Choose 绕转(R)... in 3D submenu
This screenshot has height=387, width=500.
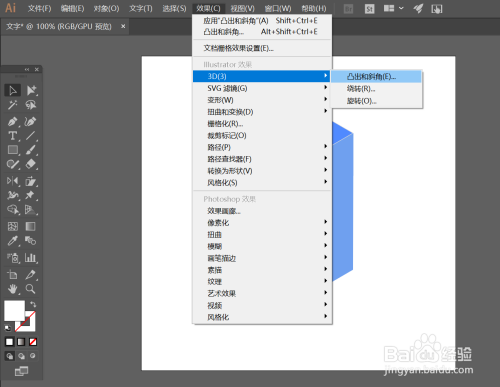pos(377,89)
